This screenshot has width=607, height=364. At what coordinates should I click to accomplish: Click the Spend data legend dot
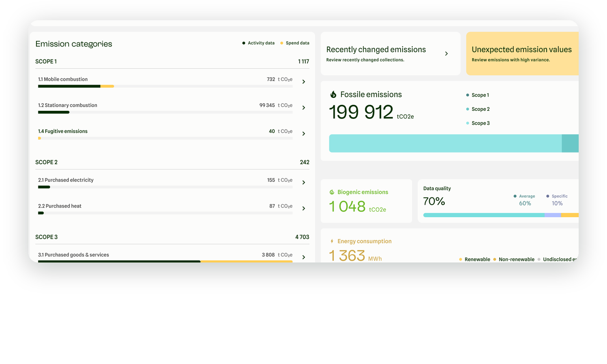click(x=282, y=43)
